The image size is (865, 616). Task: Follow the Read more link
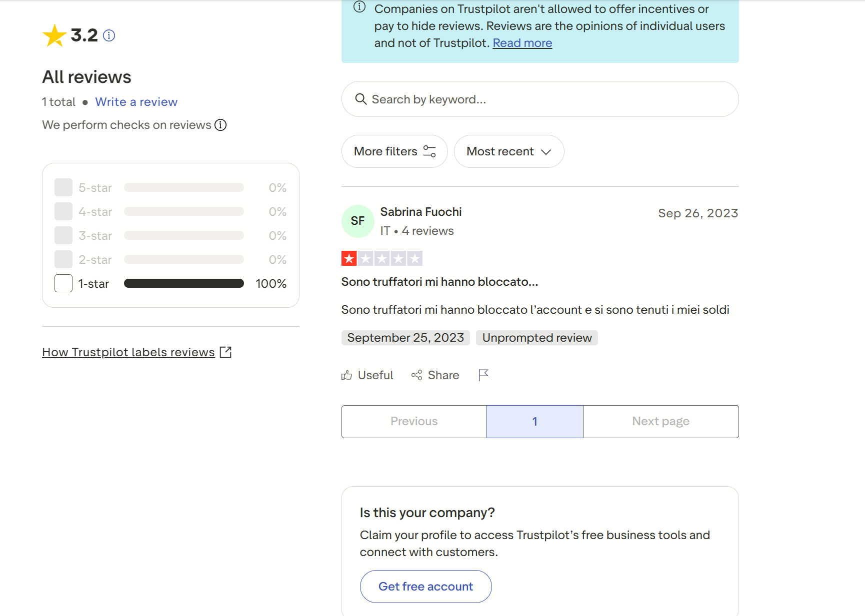522,43
